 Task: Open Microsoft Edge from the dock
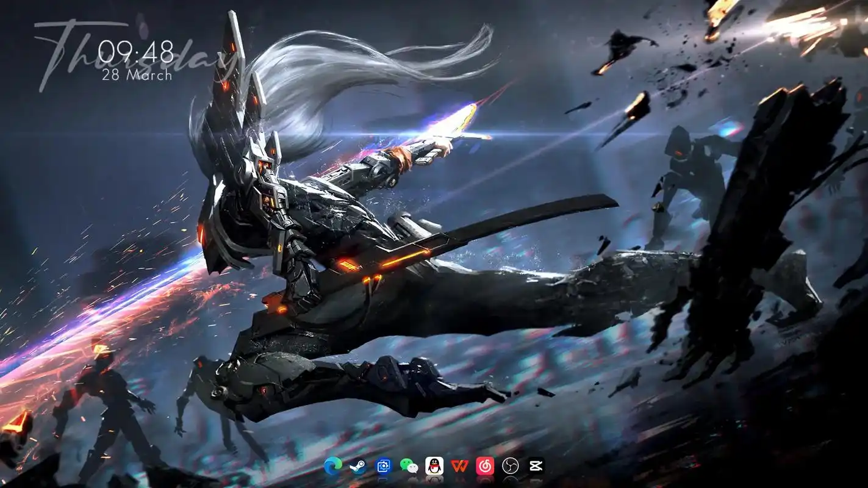click(333, 466)
